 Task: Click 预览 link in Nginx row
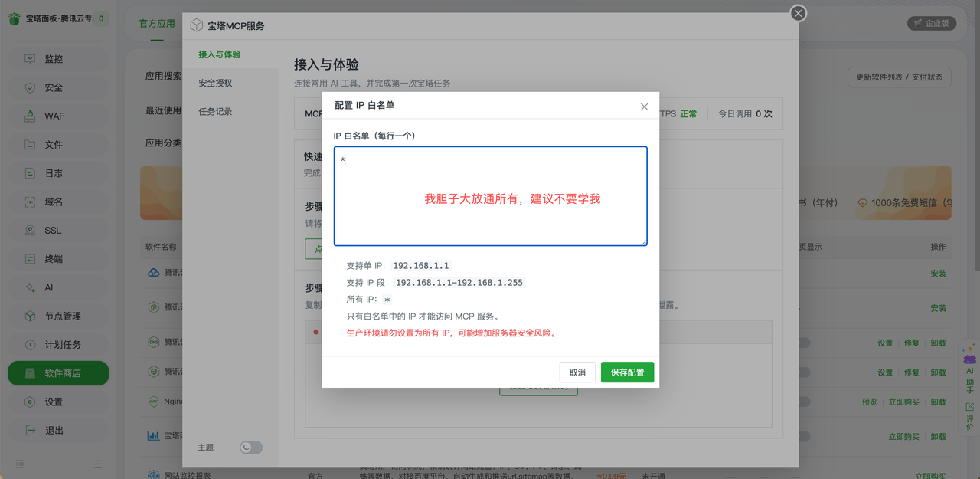[x=870, y=402]
